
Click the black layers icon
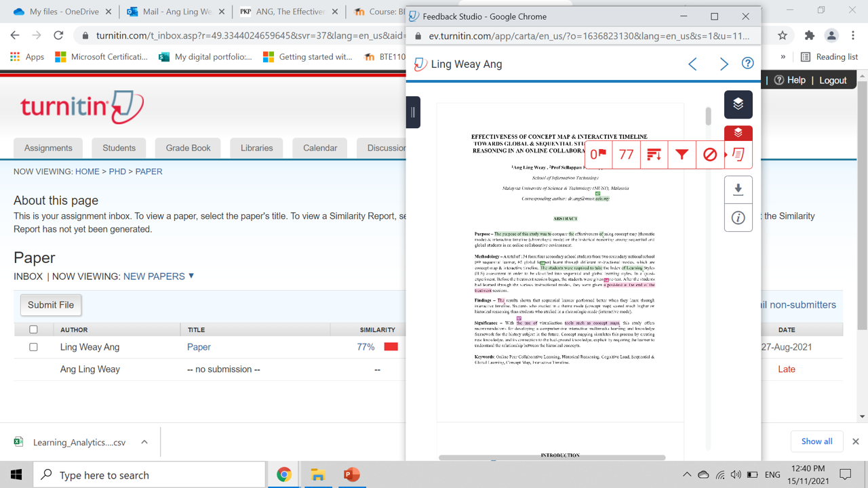pos(738,104)
